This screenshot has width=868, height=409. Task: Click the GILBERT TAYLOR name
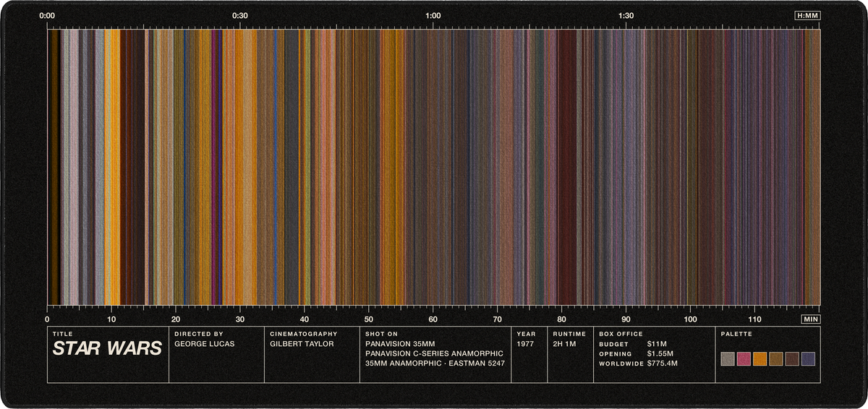point(302,344)
